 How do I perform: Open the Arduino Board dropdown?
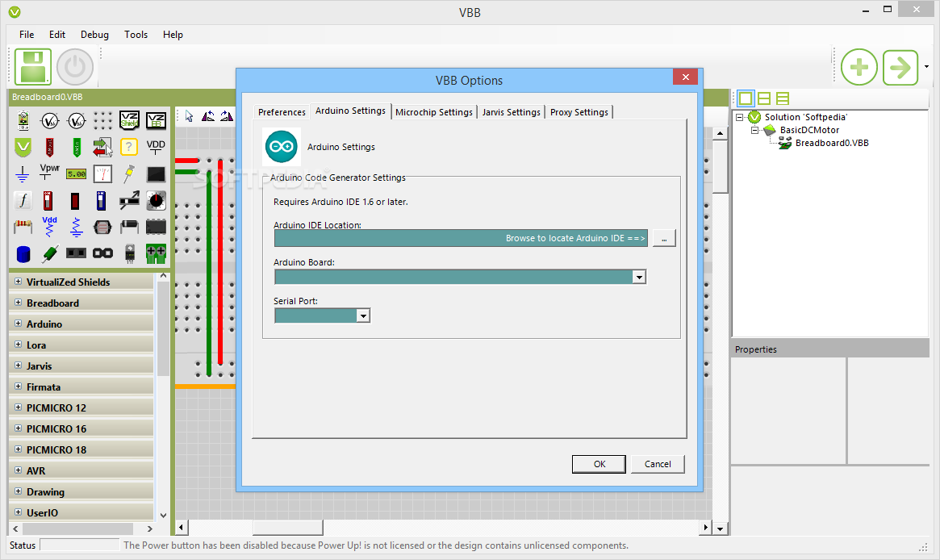point(639,277)
